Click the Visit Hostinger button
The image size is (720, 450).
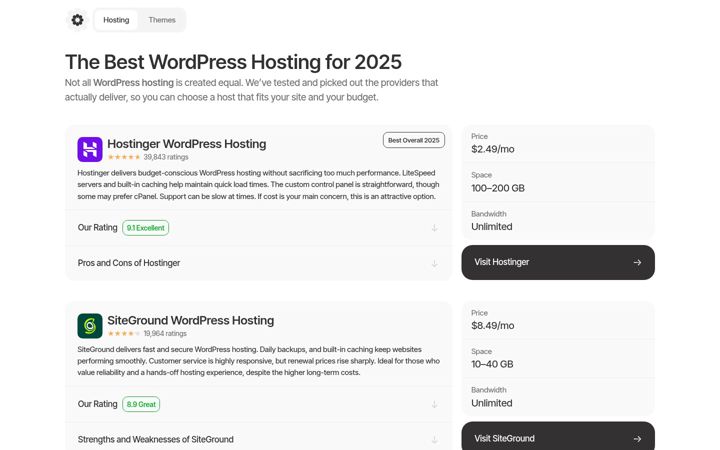558,262
